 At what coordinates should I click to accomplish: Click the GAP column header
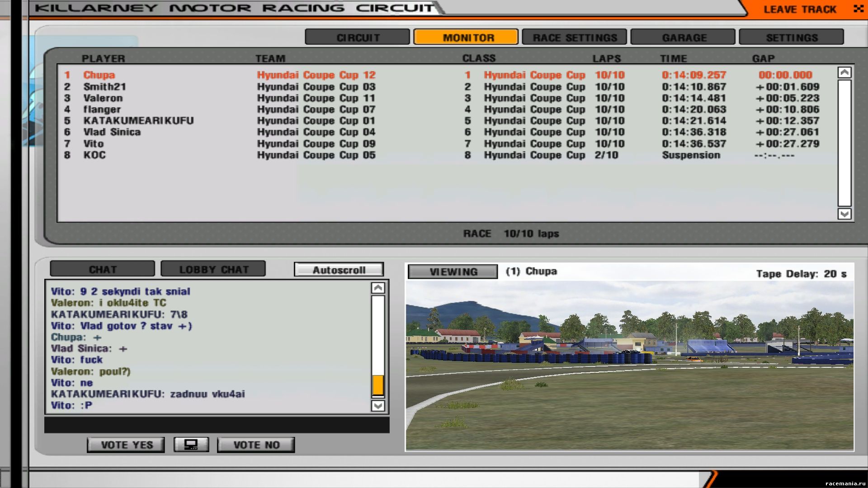pyautogui.click(x=763, y=58)
